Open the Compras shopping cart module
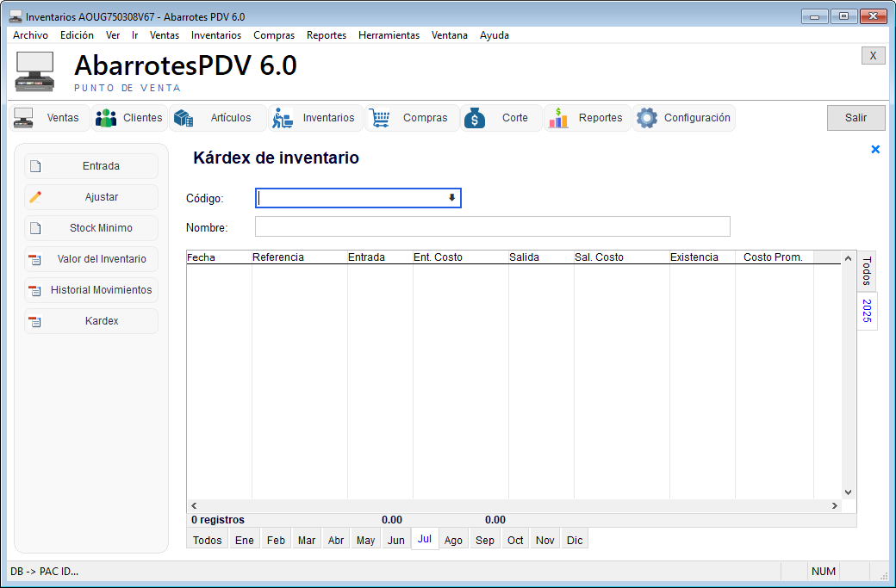This screenshot has width=896, height=588. [412, 118]
